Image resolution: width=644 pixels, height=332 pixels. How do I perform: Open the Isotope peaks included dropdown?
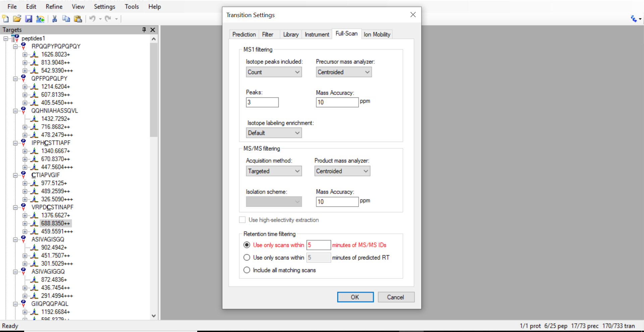[274, 72]
